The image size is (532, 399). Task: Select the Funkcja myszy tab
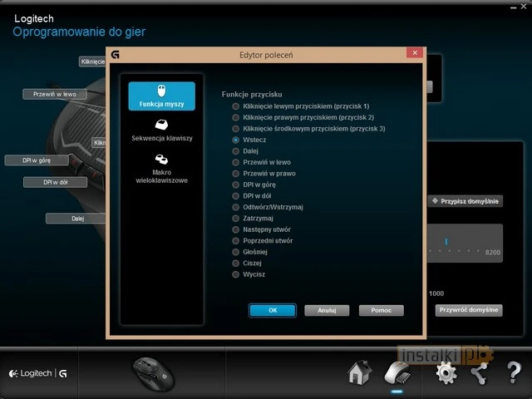point(162,96)
